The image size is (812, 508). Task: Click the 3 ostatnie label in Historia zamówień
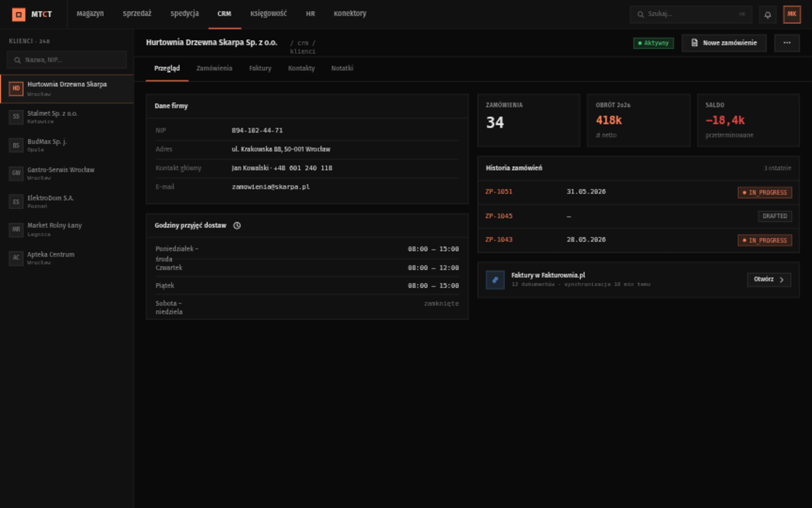[x=777, y=168]
